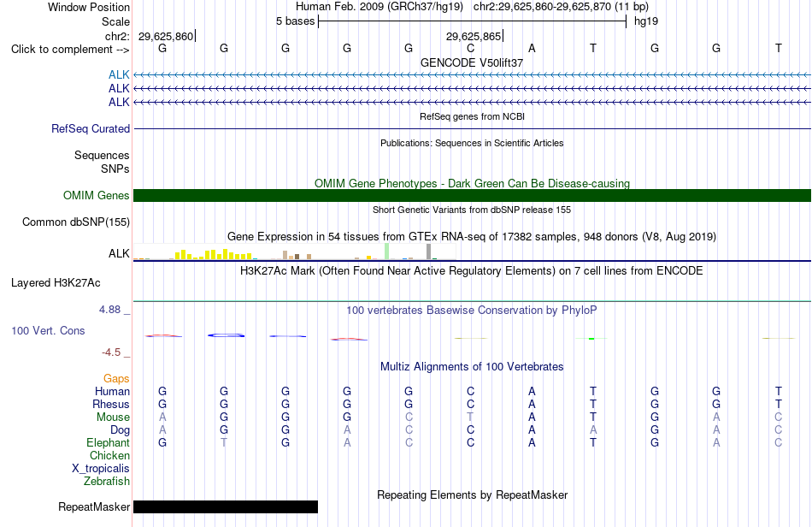Image resolution: width=812 pixels, height=527 pixels.
Task: Click the Window Position label
Action: 89,7
